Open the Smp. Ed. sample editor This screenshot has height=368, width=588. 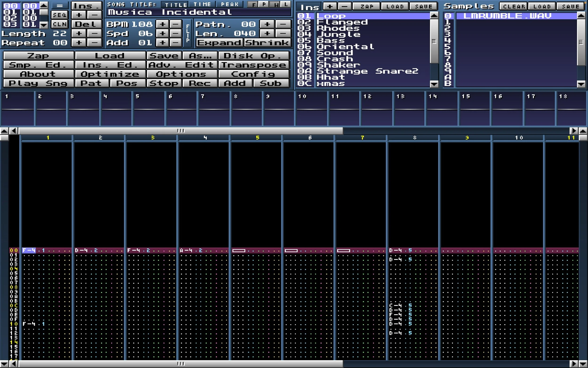click(38, 65)
